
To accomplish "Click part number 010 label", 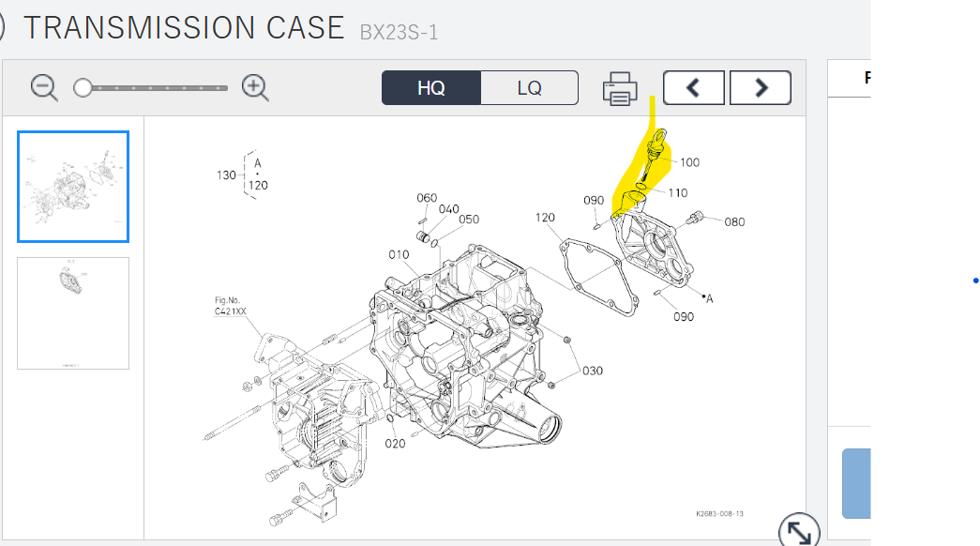I will (399, 254).
